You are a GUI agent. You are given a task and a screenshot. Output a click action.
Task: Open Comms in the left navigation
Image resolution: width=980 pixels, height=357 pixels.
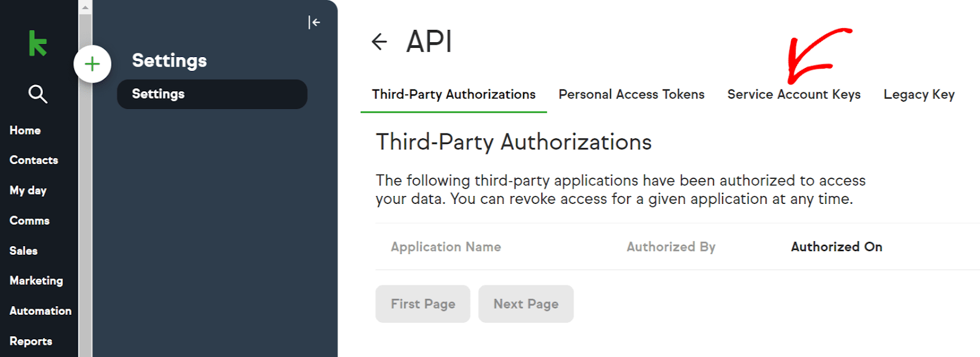pyautogui.click(x=29, y=220)
